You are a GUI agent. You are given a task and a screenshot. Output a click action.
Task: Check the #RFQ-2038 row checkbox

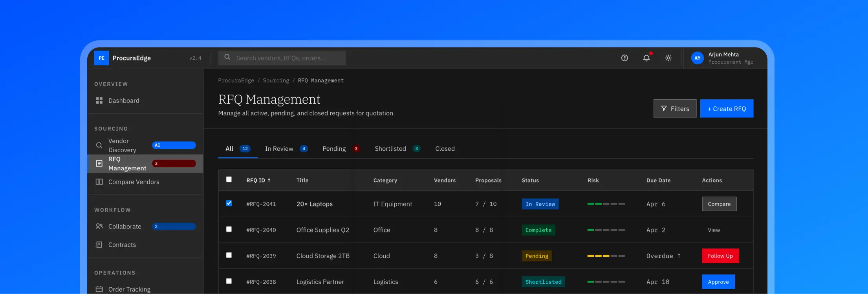[229, 281]
